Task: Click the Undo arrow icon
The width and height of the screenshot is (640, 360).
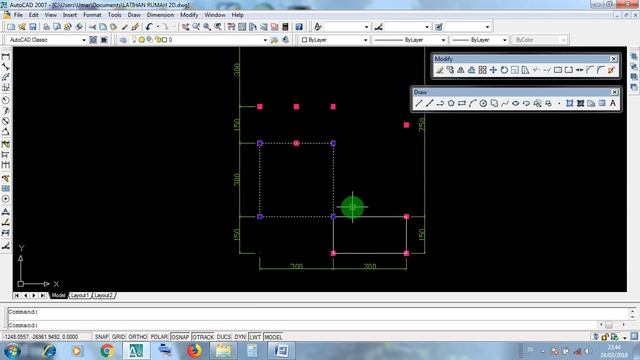Action: point(149,27)
